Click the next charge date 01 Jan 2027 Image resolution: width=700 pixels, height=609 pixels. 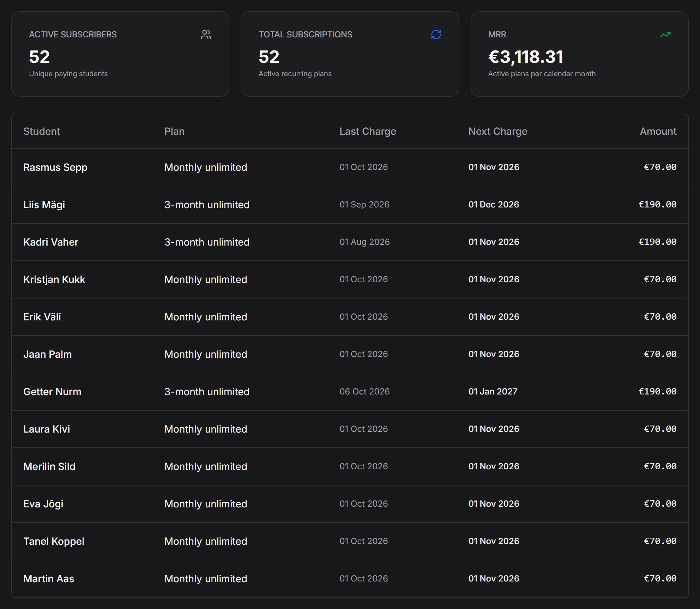click(x=493, y=392)
